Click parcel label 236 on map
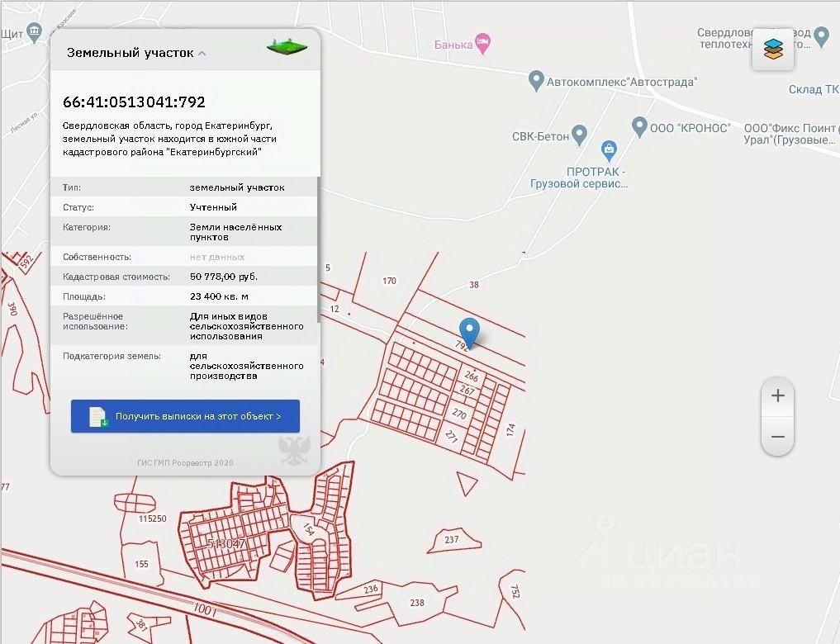Image resolution: width=840 pixels, height=644 pixels. 371,589
